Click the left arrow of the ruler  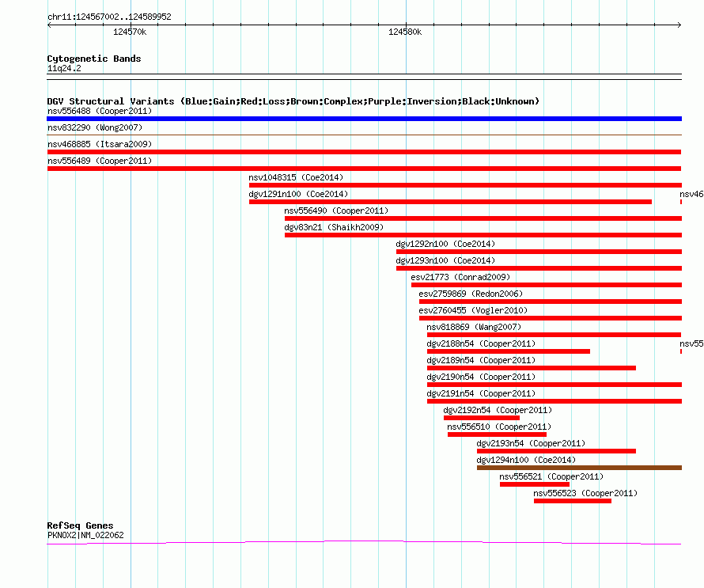[49, 25]
